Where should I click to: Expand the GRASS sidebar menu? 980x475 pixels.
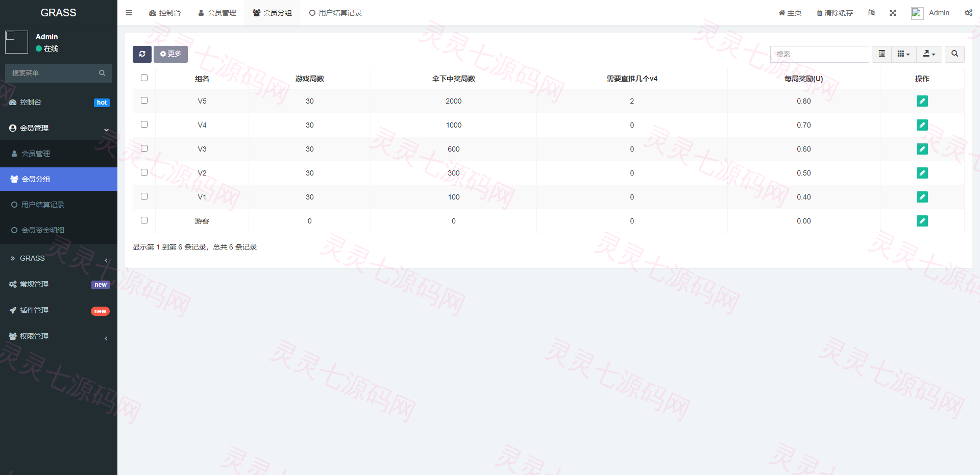(x=59, y=258)
